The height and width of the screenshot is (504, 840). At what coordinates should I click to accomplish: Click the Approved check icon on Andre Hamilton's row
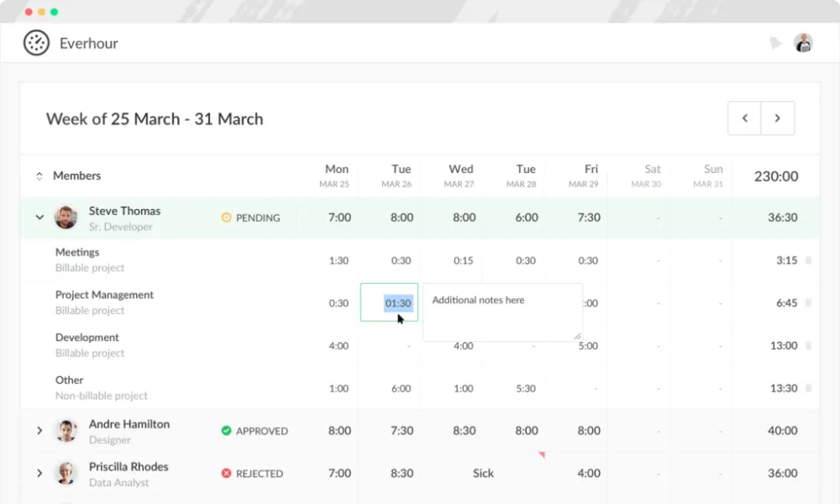225,430
